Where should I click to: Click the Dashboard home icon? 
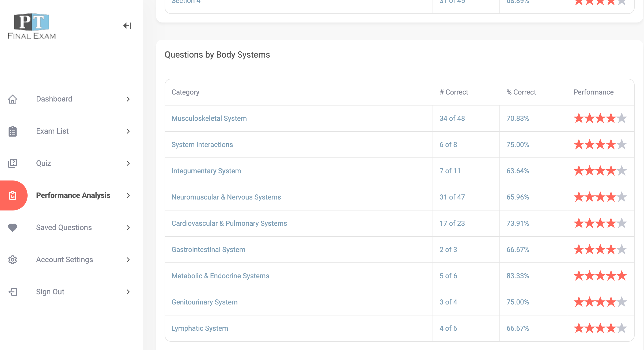tap(13, 99)
